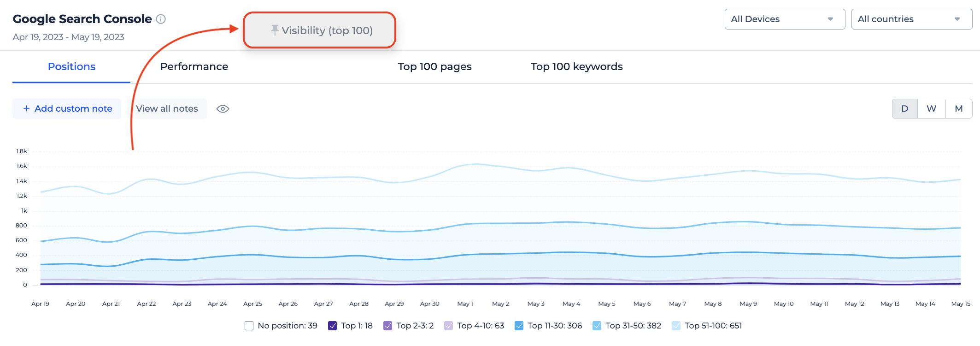The image size is (980, 346).
Task: Click View all notes button
Action: (167, 108)
